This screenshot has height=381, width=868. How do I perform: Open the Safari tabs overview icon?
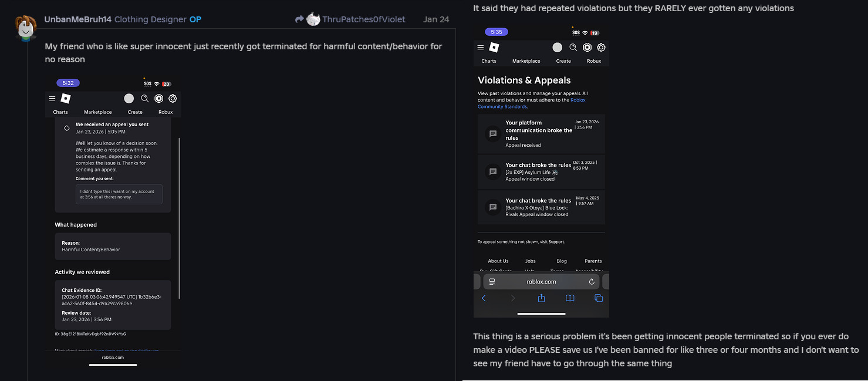[599, 298]
